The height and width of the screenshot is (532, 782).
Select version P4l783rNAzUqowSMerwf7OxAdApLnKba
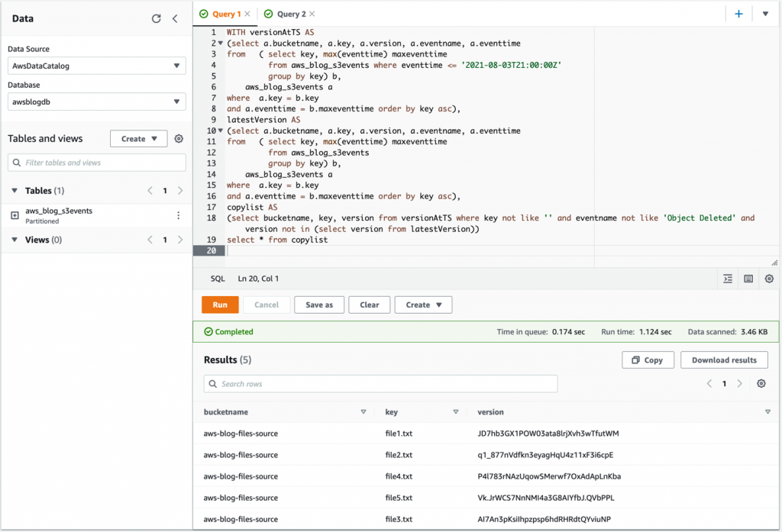pyautogui.click(x=549, y=476)
